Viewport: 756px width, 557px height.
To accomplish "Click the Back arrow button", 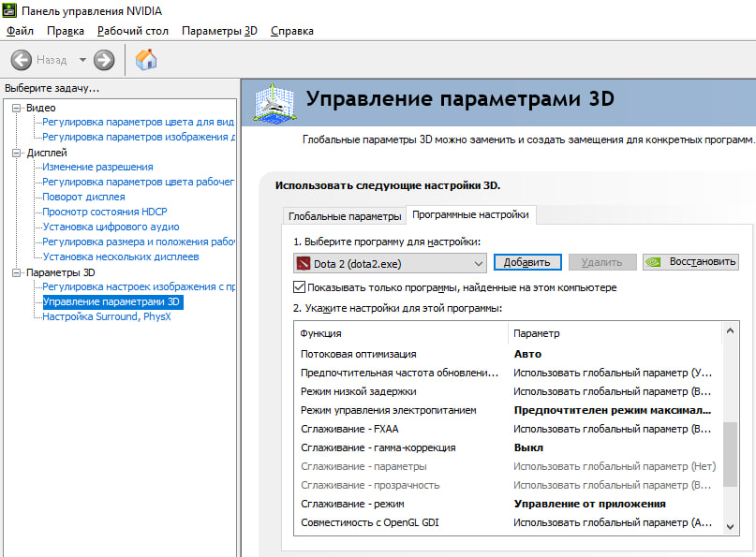I will tap(22, 60).
